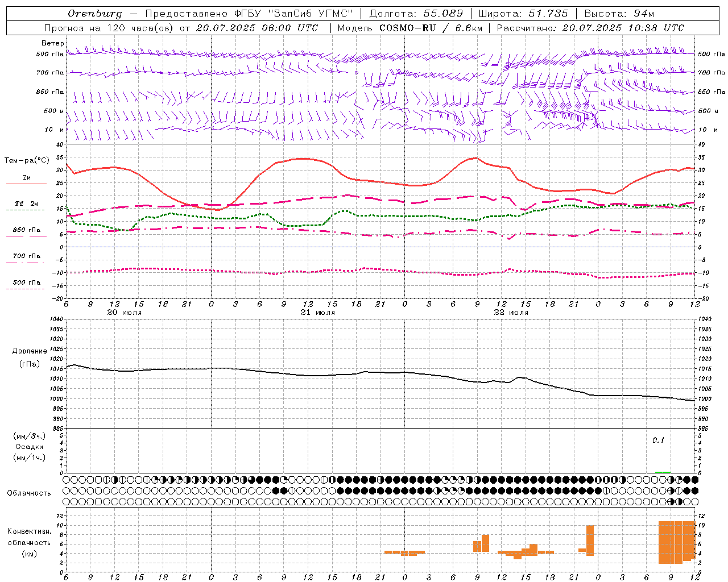
Task: Click the calm-wind circle on 700 гПа row
Action: [356, 73]
